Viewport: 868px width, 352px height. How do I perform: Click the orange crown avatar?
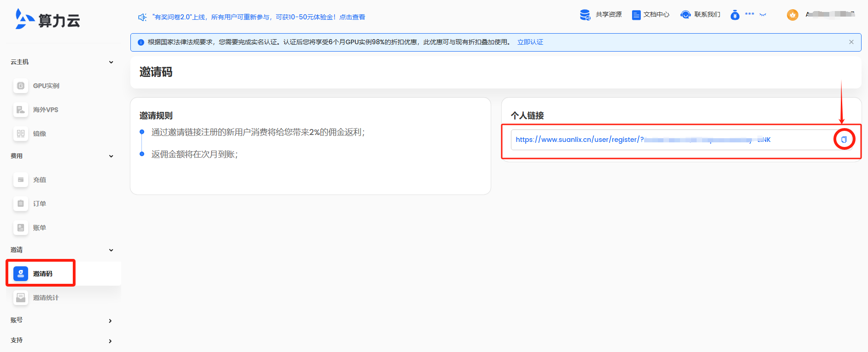[x=792, y=15]
